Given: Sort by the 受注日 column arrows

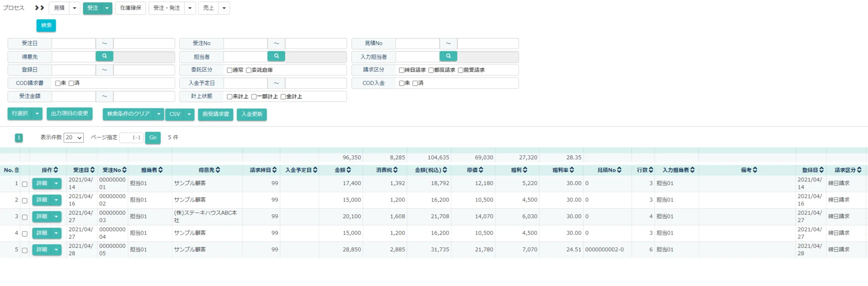Looking at the screenshot, I should coord(92,170).
